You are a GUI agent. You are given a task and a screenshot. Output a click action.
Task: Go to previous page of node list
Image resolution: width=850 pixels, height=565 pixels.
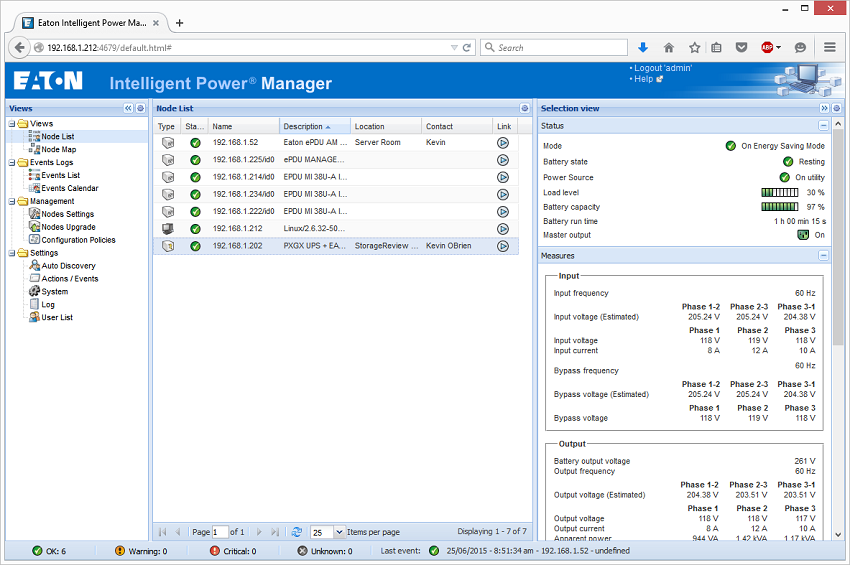click(x=177, y=532)
